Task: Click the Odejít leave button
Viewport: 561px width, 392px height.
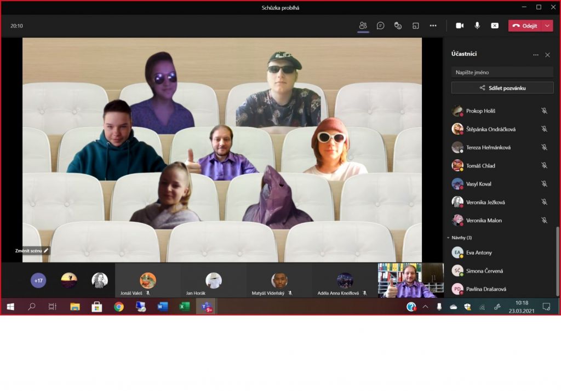Action: (525, 26)
